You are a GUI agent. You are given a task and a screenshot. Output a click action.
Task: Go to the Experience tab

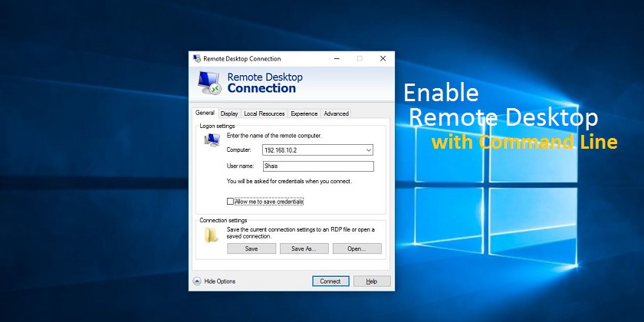tap(304, 113)
